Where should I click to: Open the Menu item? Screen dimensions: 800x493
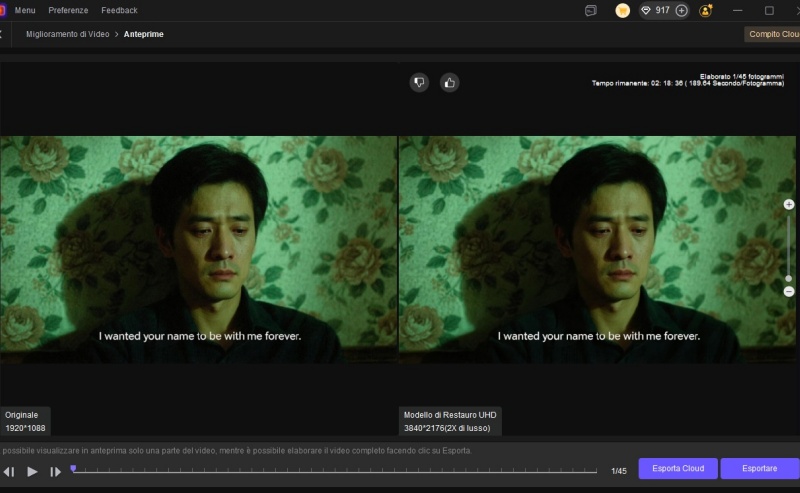(25, 10)
